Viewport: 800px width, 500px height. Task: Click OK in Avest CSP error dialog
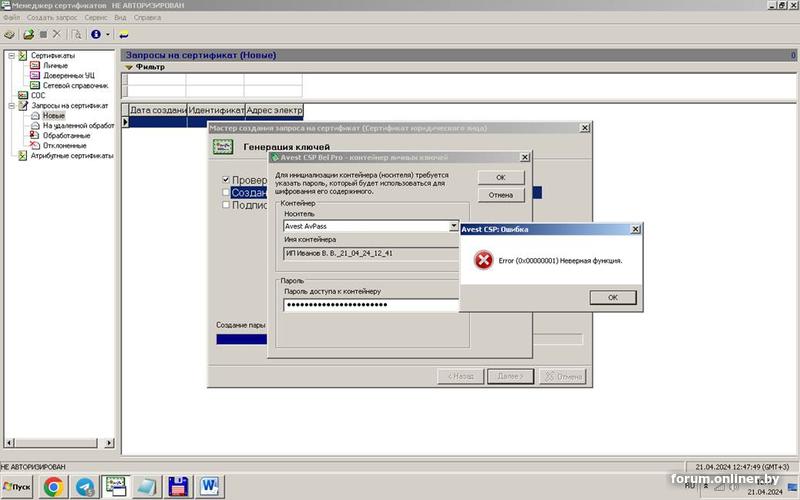(x=613, y=297)
